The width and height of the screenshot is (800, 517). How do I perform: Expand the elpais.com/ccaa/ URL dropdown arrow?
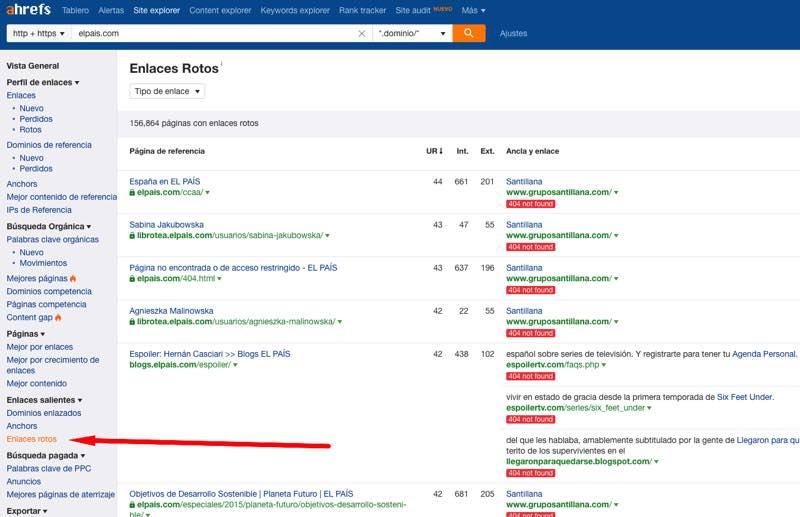207,192
